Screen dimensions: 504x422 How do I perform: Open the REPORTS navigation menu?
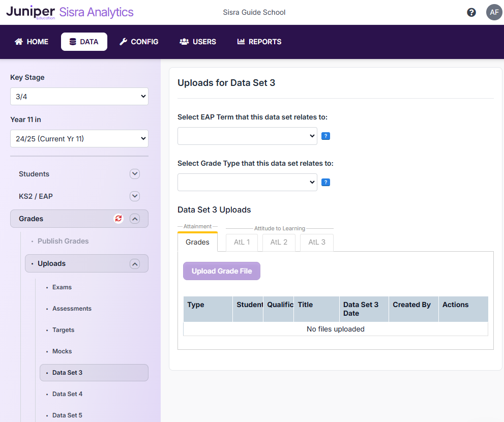[x=259, y=42]
